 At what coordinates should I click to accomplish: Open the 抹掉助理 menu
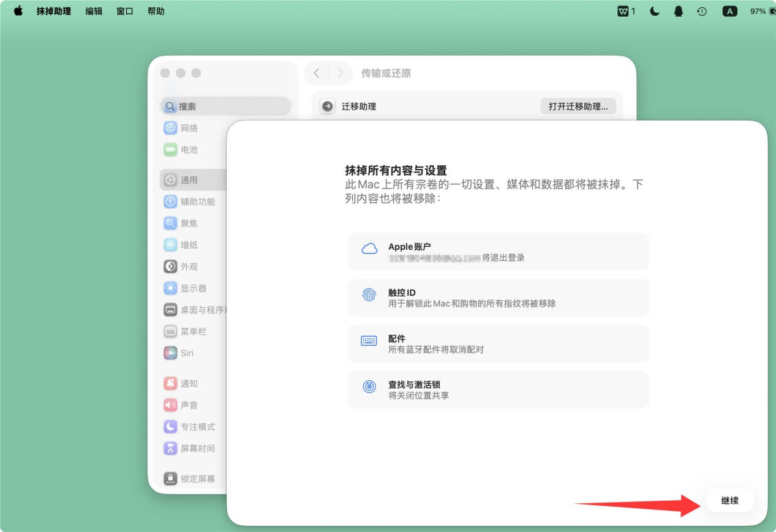(x=55, y=10)
